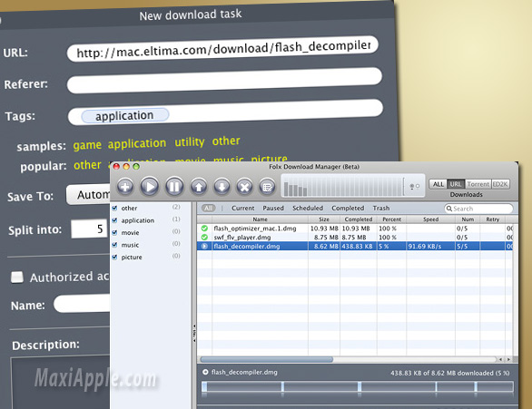Show Paused downloads
The height and width of the screenshot is (409, 532).
point(273,208)
